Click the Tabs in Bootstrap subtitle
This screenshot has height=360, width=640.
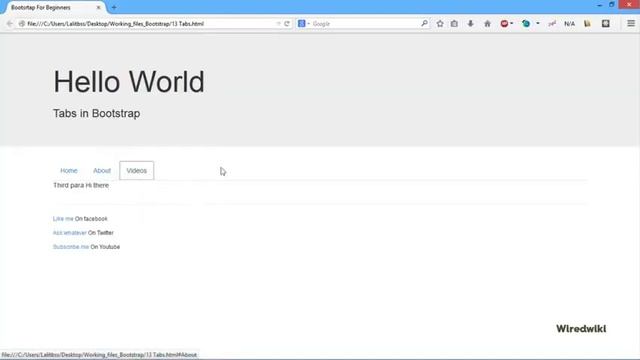[x=96, y=113]
